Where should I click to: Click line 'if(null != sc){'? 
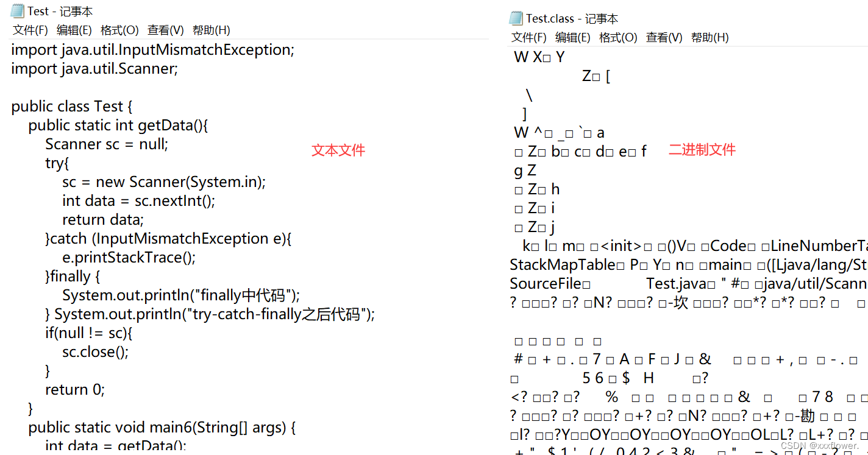click(x=89, y=333)
